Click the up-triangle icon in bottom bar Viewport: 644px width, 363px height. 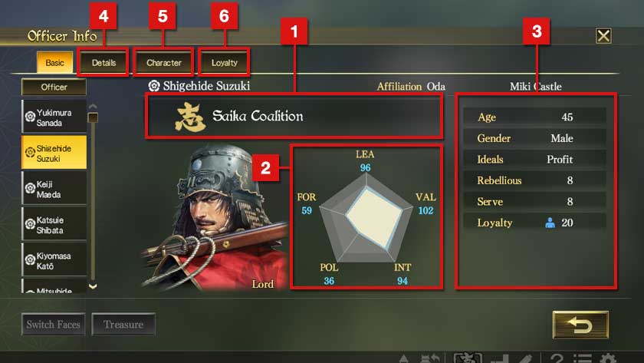click(404, 358)
